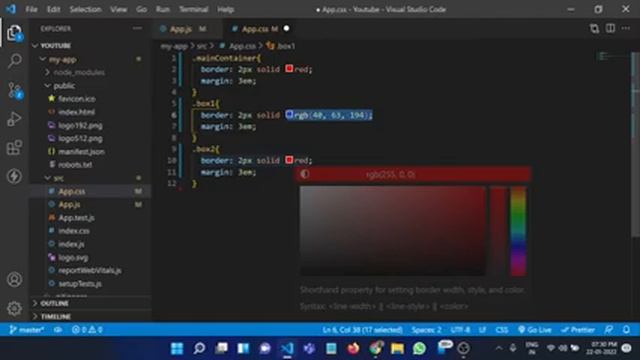Click the feedback icon in status bar
This screenshot has width=640, height=360.
[609, 329]
